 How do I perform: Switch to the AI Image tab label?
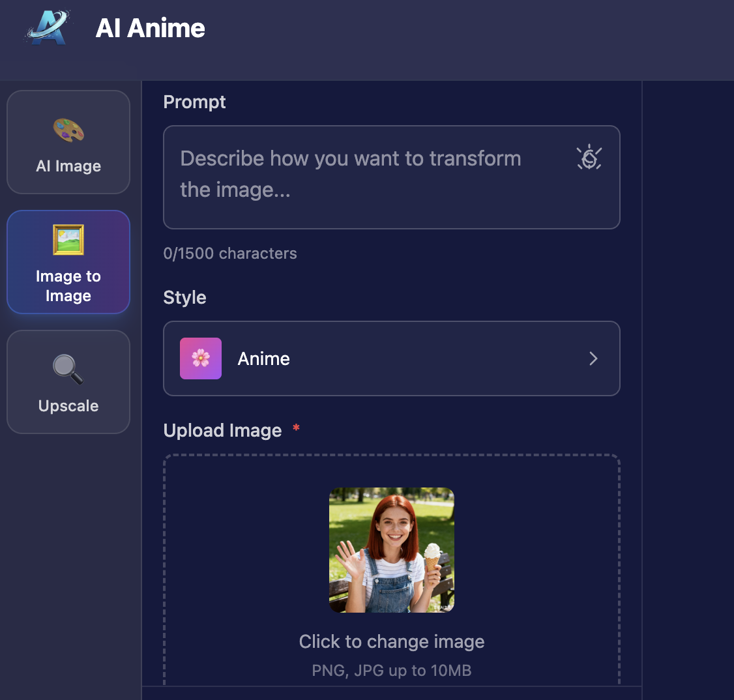68,166
